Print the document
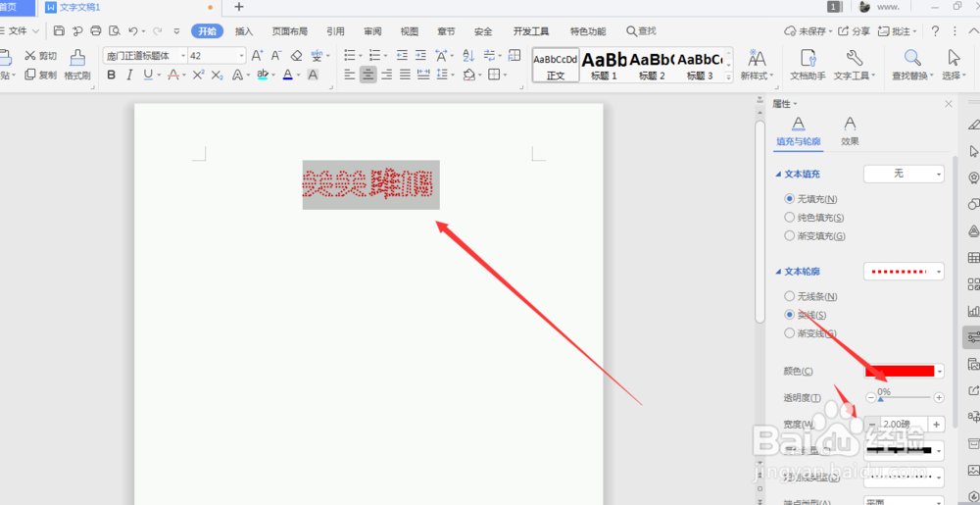The height and width of the screenshot is (505, 980). (x=96, y=30)
